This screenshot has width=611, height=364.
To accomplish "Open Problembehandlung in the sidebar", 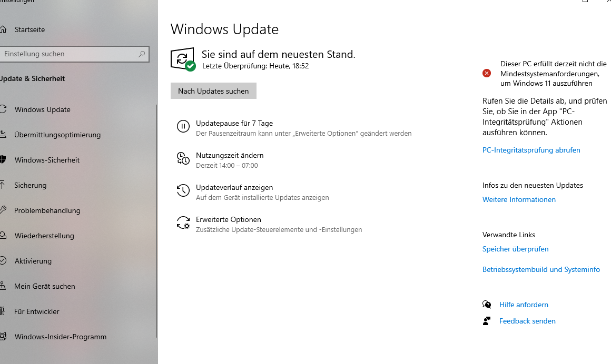I will pyautogui.click(x=47, y=210).
